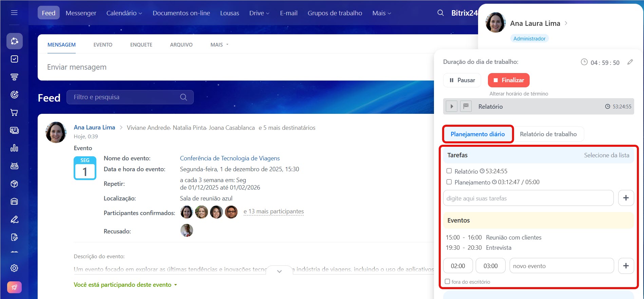Open the Drive dropdown menu
This screenshot has width=644, height=299.
(x=259, y=13)
